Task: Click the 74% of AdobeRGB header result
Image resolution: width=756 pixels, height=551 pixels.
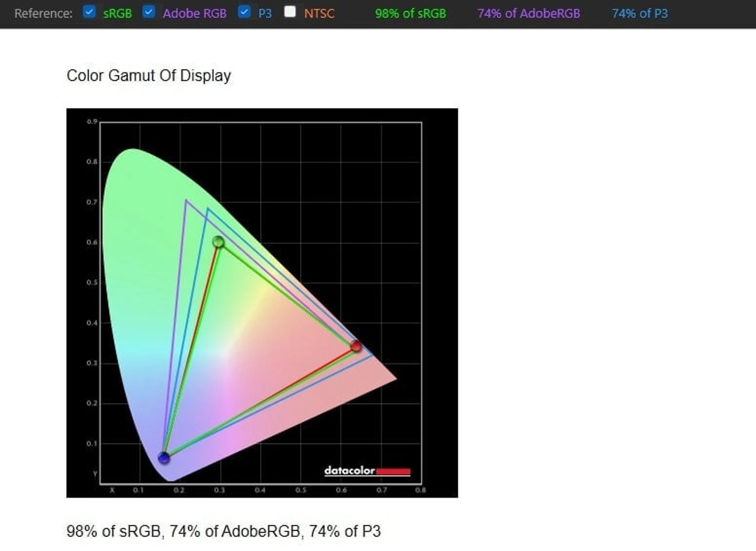Action: (528, 13)
